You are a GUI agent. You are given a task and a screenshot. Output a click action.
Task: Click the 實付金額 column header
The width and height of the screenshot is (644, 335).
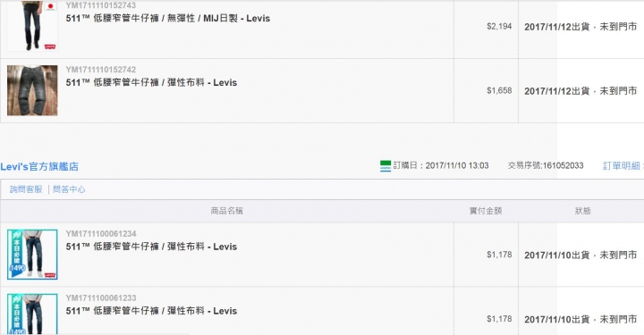click(x=486, y=211)
